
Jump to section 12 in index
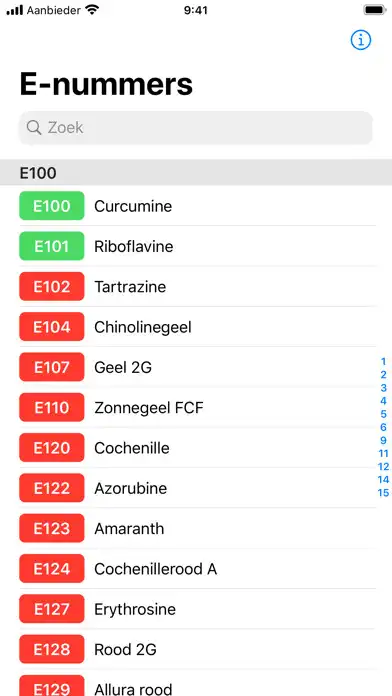[x=384, y=467]
